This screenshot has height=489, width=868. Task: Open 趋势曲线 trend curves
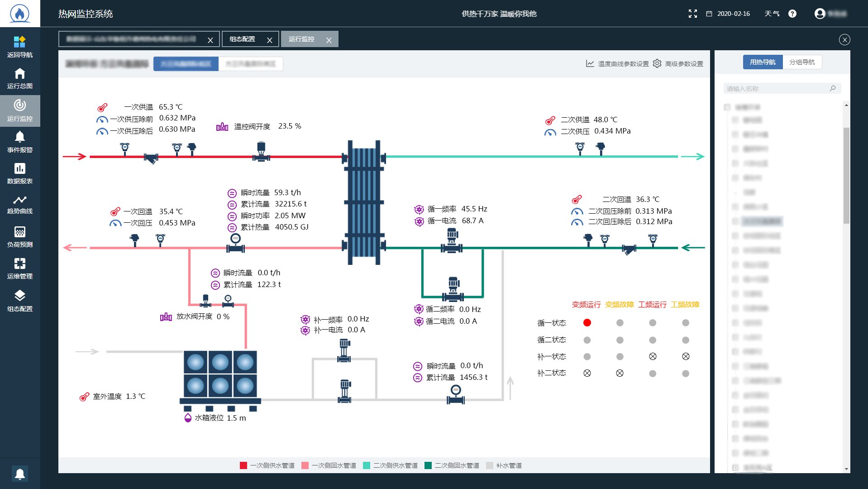pos(19,205)
